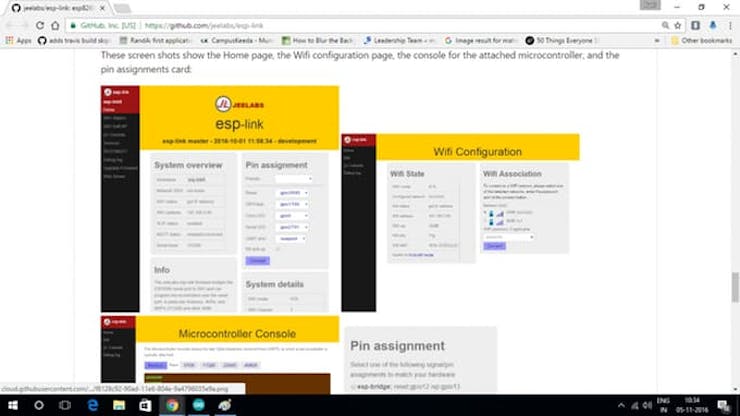The image size is (740, 416).
Task: Open File Explorer from the taskbar
Action: [119, 405]
